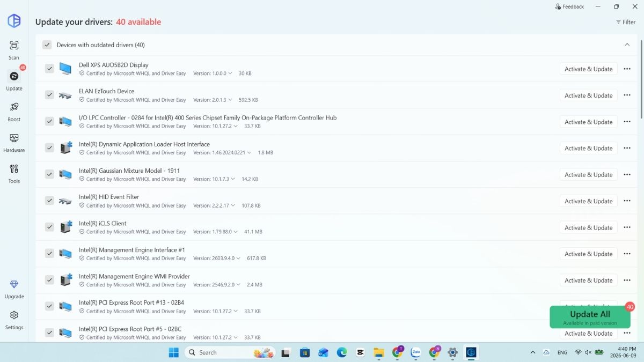Click the Intel iCLS Client device icon
The width and height of the screenshot is (644, 362).
point(65,227)
